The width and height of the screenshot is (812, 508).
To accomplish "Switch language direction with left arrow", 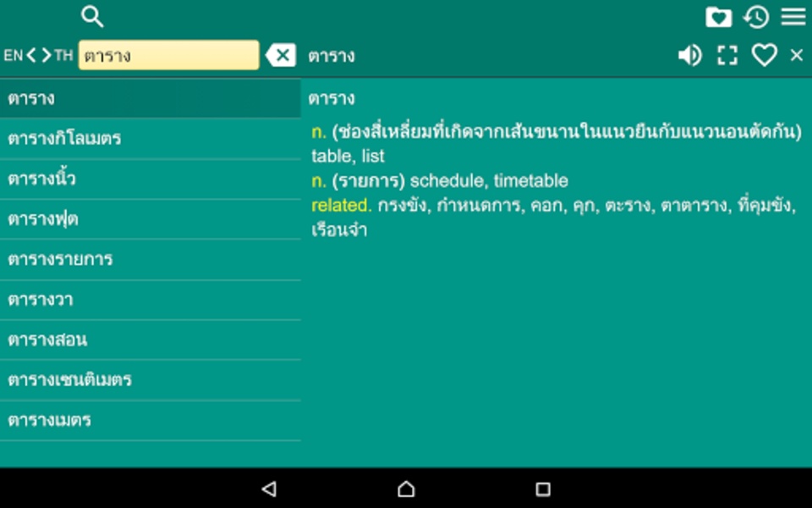I will (31, 55).
